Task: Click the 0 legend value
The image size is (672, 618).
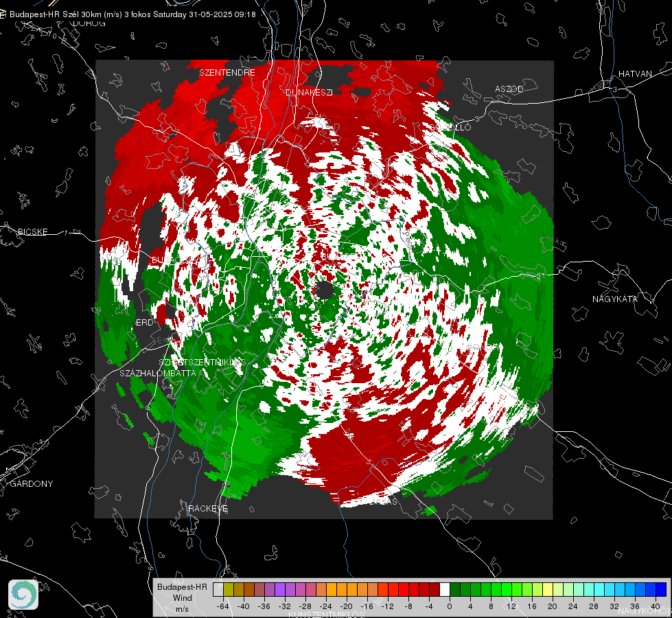Action: (x=450, y=606)
